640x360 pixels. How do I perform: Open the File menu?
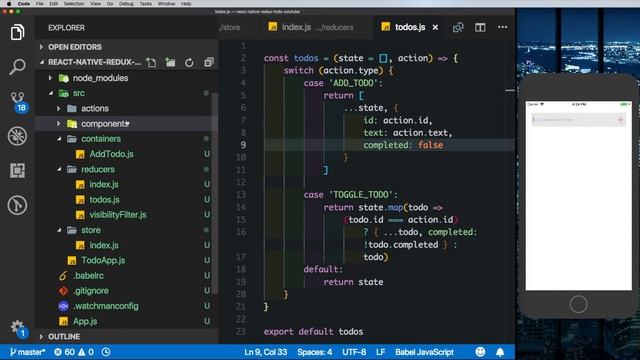40,4
